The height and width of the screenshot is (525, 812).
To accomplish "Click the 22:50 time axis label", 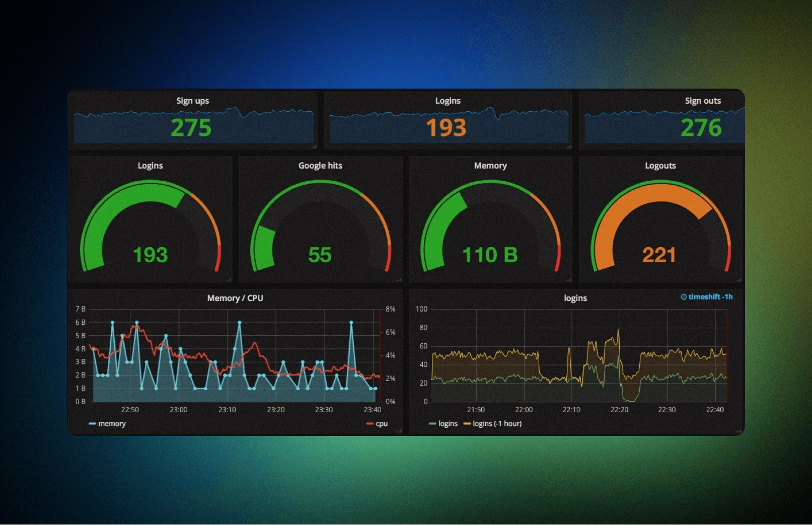I will (x=130, y=410).
